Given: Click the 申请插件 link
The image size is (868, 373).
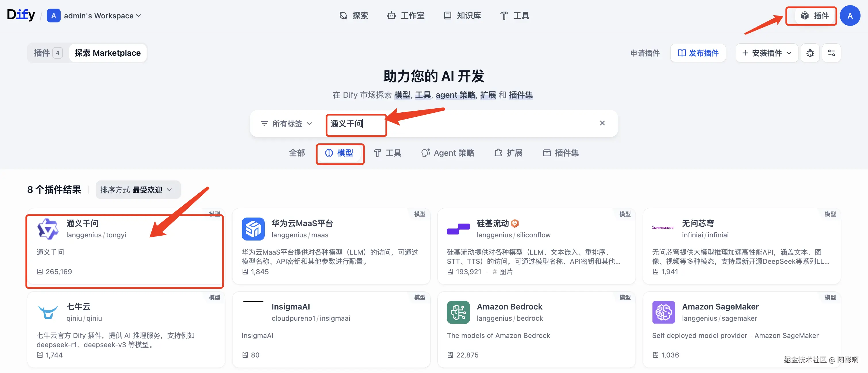Looking at the screenshot, I should (x=645, y=53).
